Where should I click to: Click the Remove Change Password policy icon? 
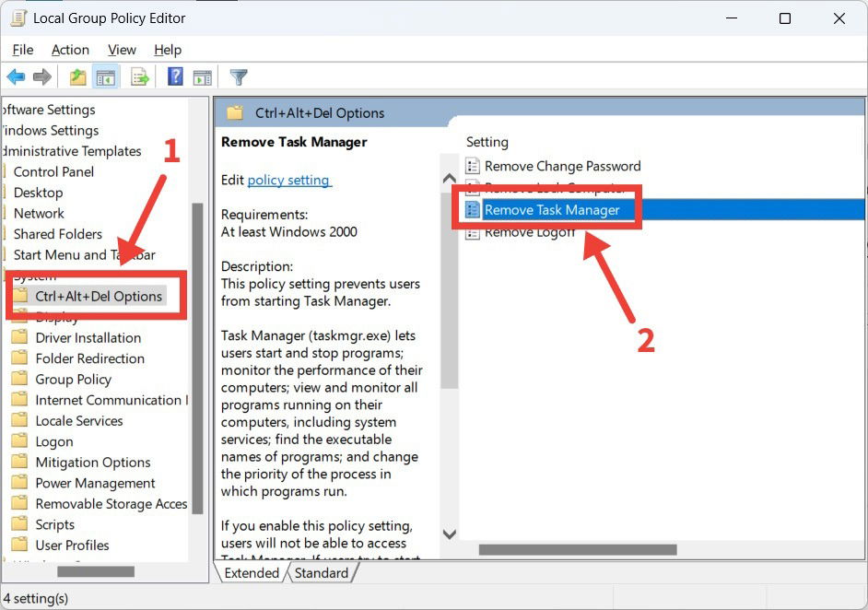[472, 166]
